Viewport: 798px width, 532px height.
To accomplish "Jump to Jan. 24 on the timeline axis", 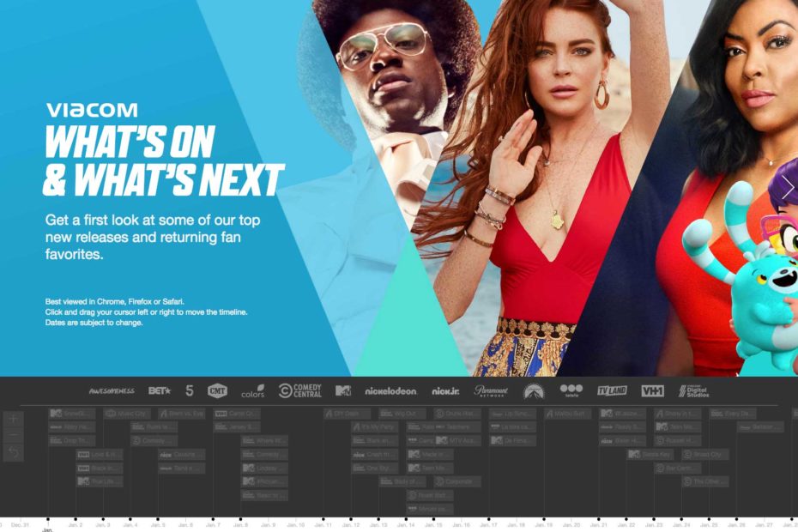I will click(680, 524).
